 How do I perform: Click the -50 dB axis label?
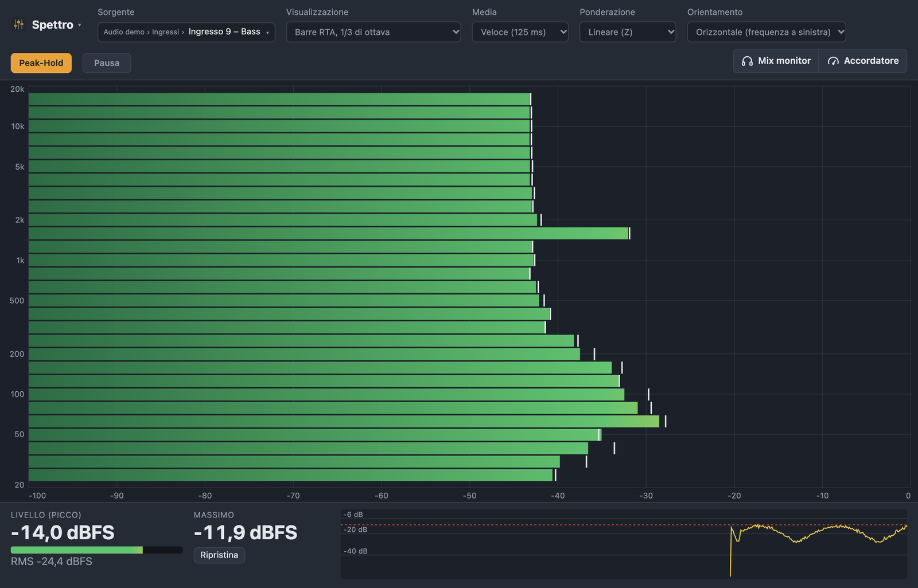[470, 496]
